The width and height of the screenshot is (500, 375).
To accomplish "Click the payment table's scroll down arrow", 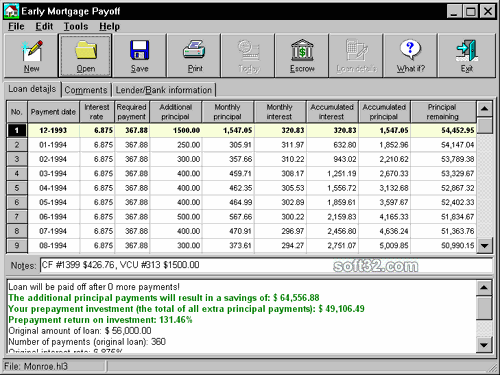I will (x=484, y=246).
